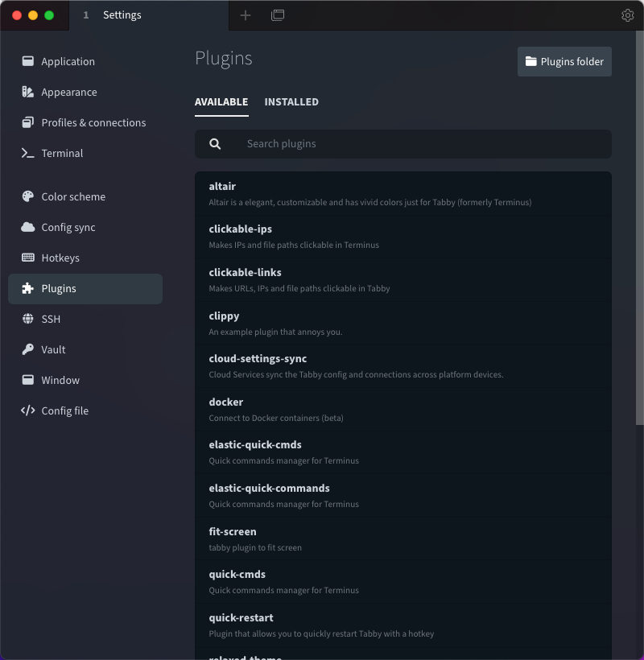Screen dimensions: 644x660
Task: Open Profiles & connections settings
Action: pos(93,122)
